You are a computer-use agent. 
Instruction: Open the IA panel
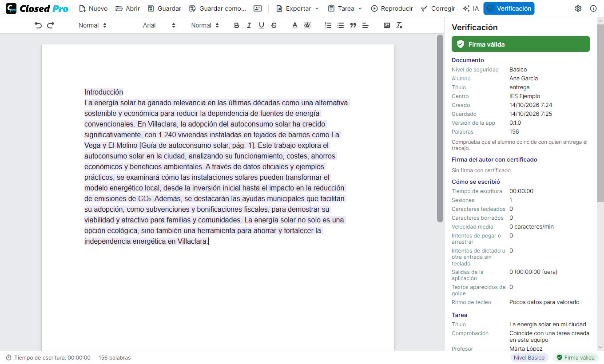[x=471, y=8]
